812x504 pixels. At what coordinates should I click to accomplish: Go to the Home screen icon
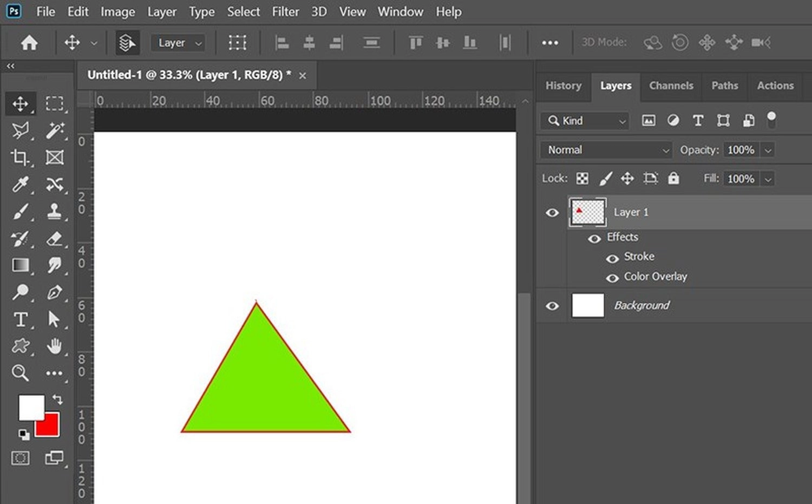point(29,42)
